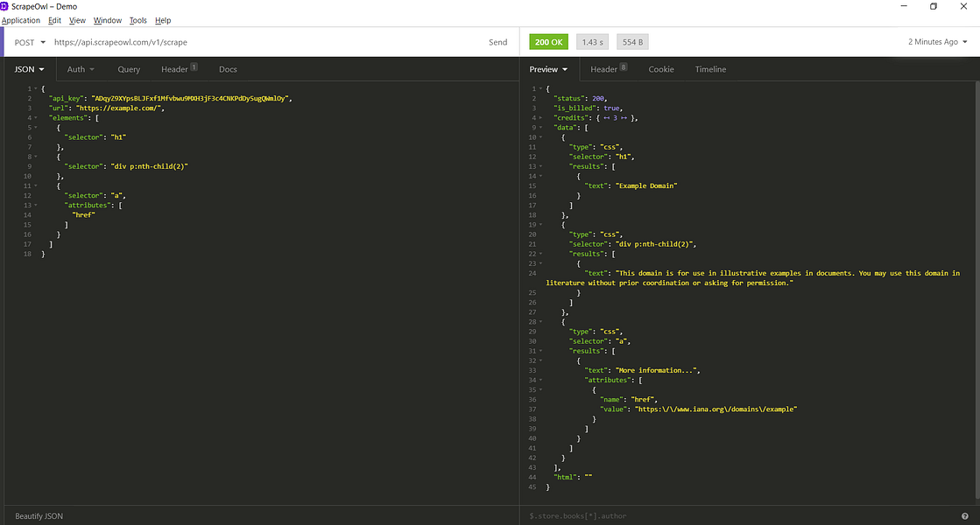Switch to the Cookie tab

click(660, 69)
